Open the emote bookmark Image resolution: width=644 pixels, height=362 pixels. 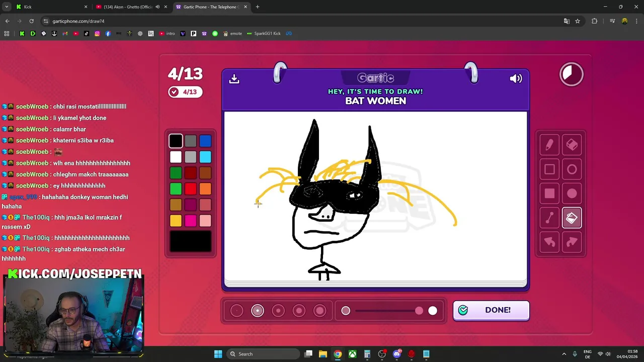(232, 34)
